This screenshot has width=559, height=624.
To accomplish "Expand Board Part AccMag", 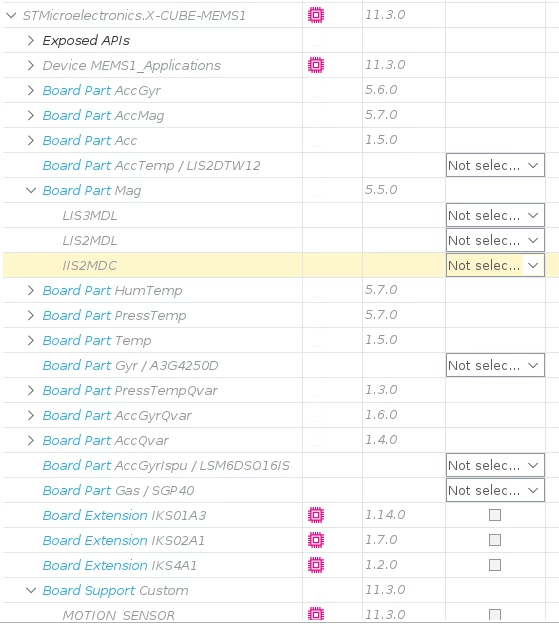I will [x=31, y=115].
